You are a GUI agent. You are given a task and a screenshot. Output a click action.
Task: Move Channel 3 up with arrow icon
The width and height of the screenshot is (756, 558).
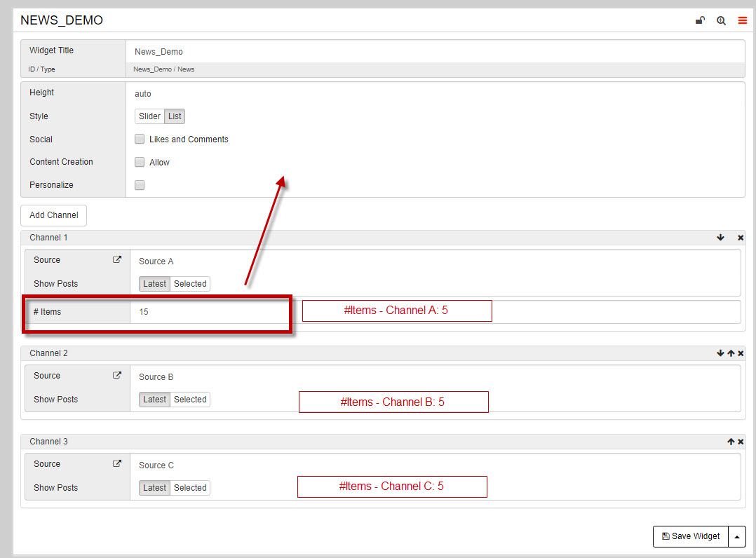(730, 442)
